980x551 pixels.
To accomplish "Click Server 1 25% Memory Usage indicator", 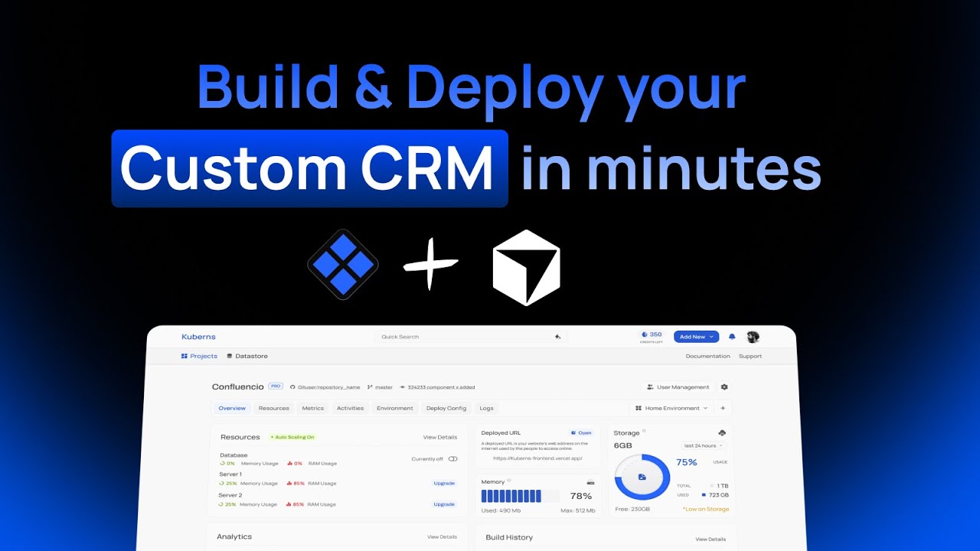I will click(249, 483).
